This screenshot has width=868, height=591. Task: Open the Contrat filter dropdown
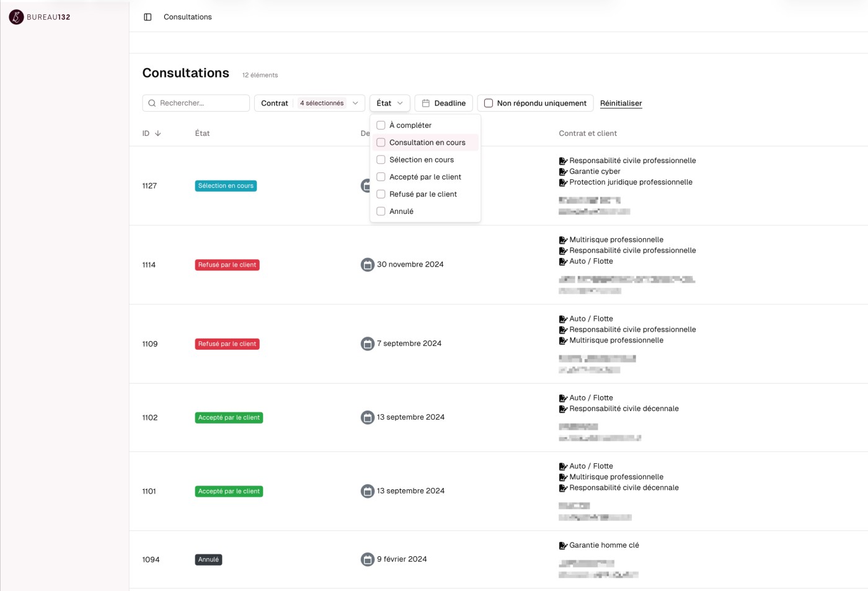(275, 103)
